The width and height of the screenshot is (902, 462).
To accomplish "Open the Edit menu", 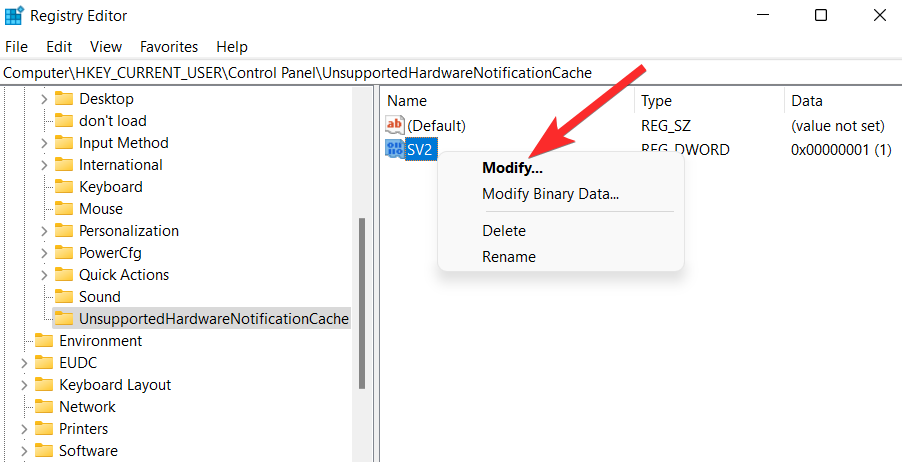I will [59, 47].
